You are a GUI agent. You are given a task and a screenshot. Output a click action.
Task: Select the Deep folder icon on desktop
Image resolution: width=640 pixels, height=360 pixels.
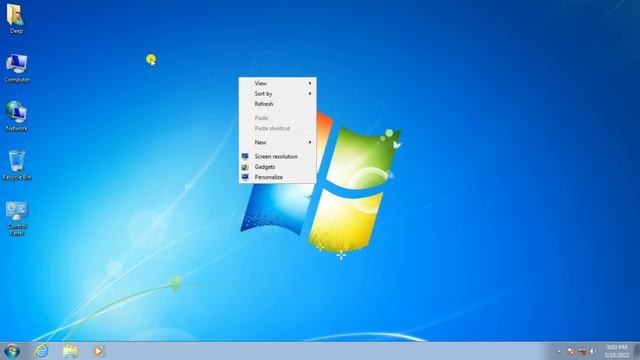(16, 18)
